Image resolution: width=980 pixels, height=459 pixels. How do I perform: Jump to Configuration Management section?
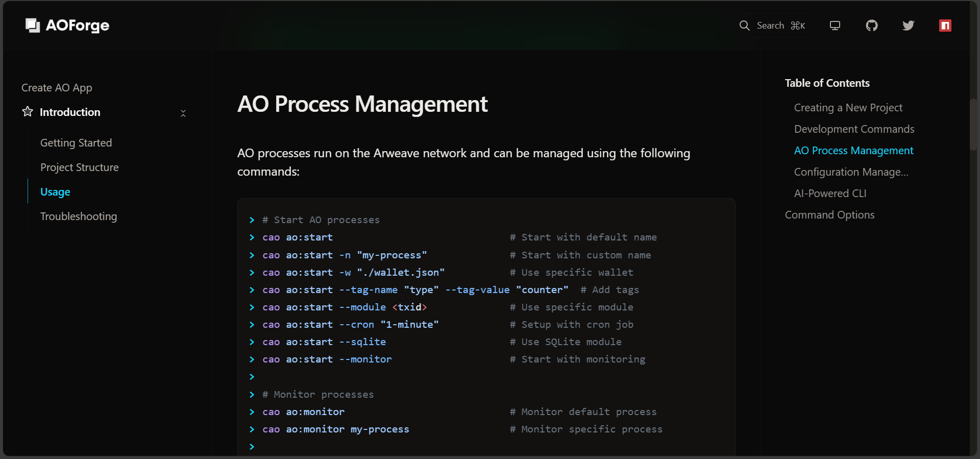(x=851, y=172)
